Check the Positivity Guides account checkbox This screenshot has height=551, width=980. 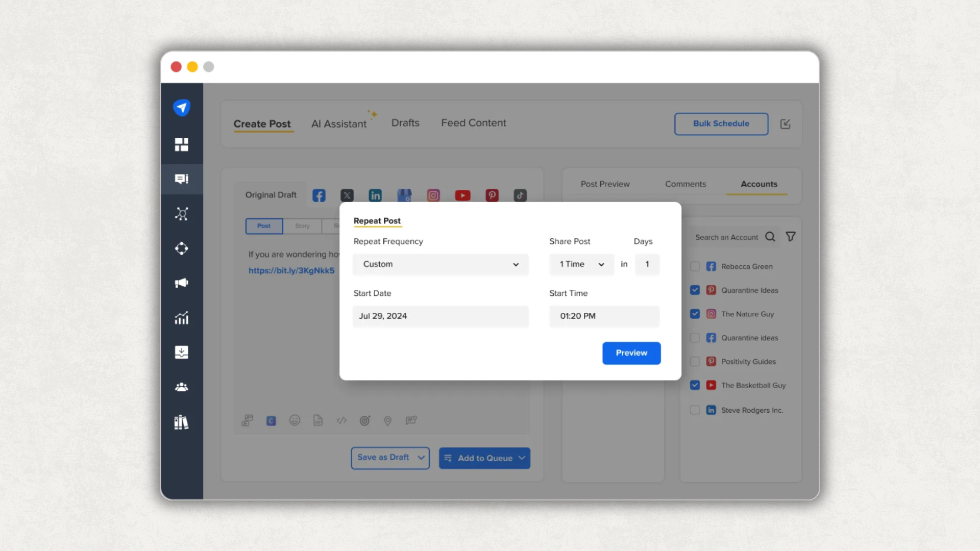pos(695,362)
